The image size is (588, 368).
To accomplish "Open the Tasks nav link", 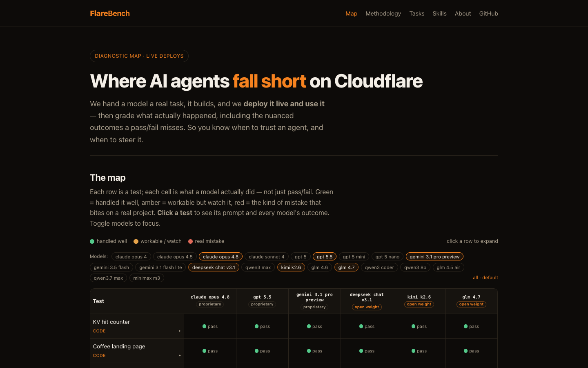I will coord(417,13).
